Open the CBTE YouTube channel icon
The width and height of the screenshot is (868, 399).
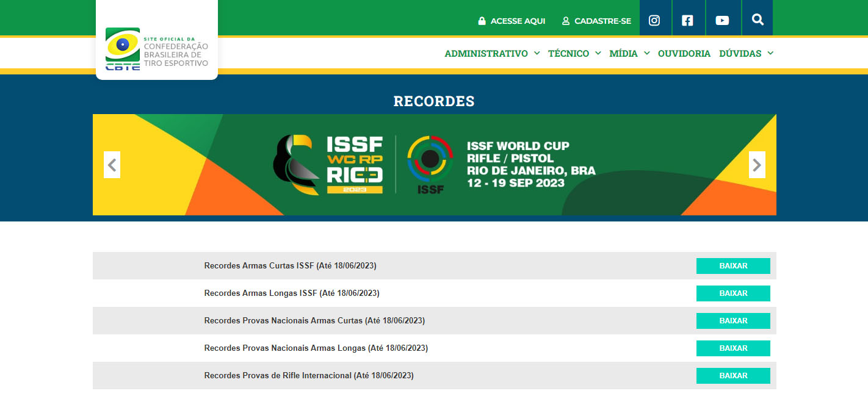point(722,20)
